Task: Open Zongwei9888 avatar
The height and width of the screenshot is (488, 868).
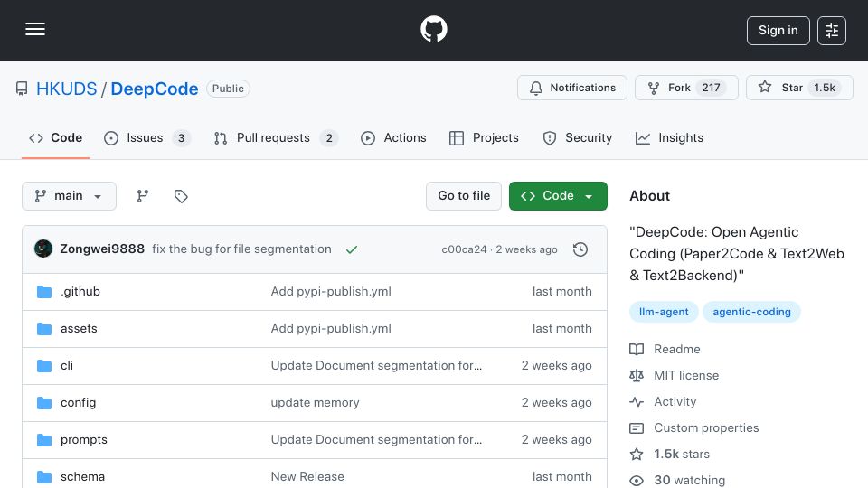Action: tap(43, 249)
